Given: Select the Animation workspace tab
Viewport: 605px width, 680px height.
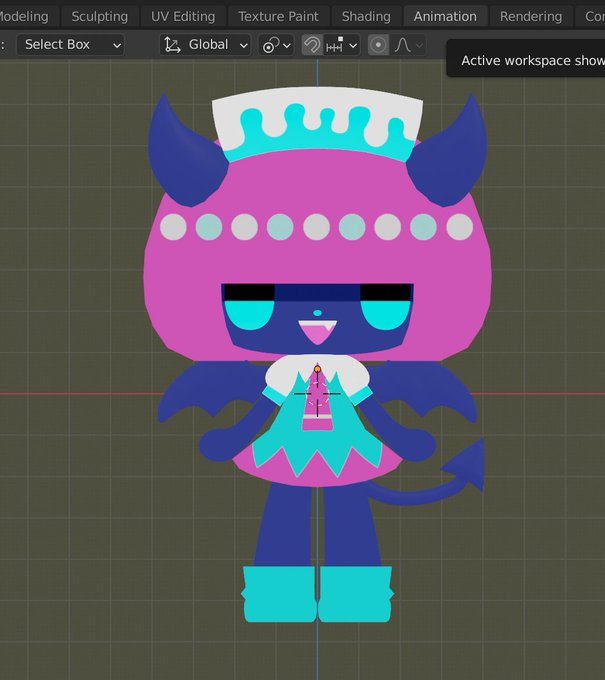Looking at the screenshot, I should click(x=445, y=16).
